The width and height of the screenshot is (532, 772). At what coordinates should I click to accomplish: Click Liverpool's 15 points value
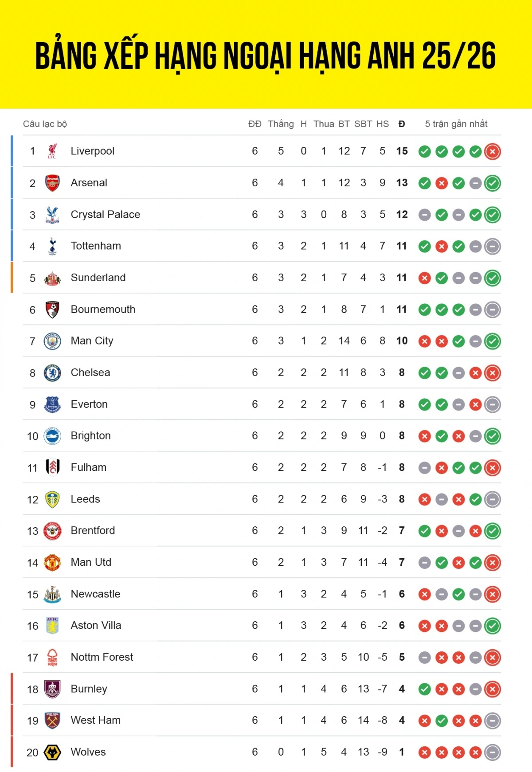coord(402,151)
